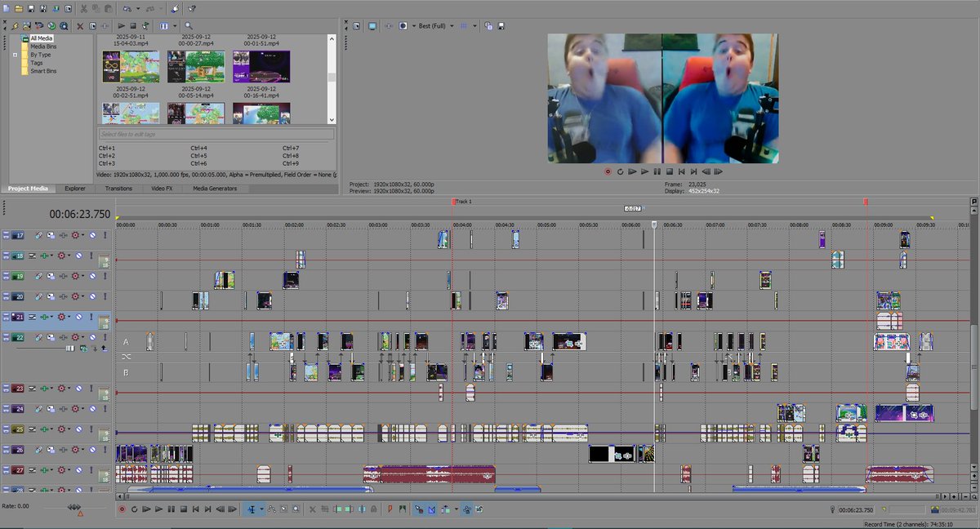Insert a marker with the orange flag icon
This screenshot has height=529, width=980.
pos(389,509)
